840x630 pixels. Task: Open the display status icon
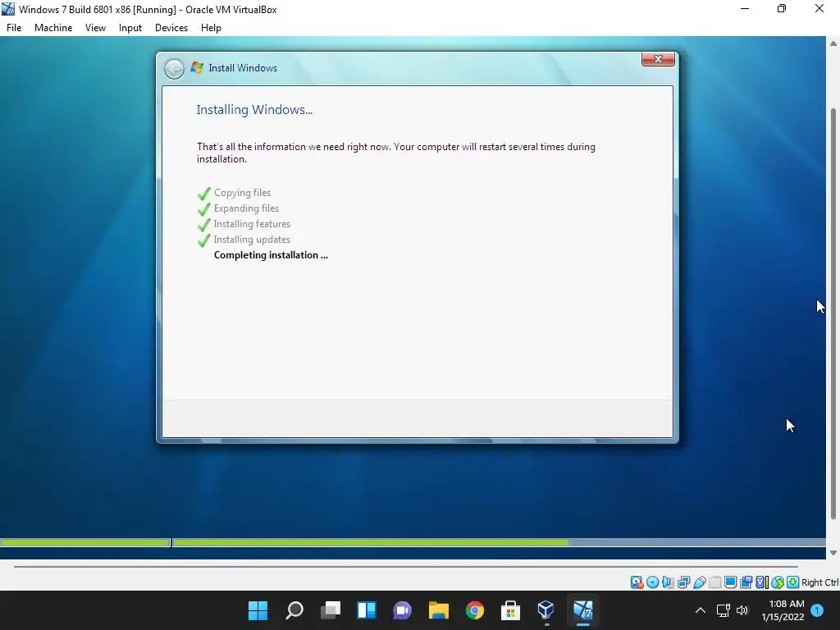730,582
